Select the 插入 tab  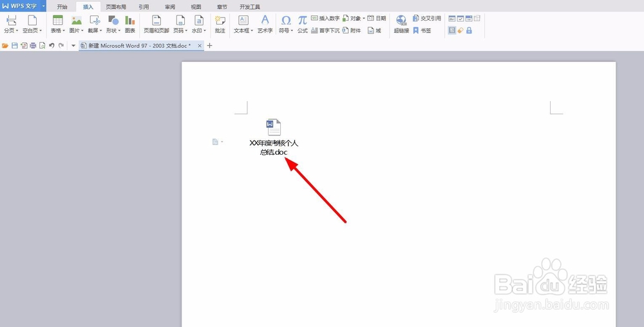[x=88, y=7]
